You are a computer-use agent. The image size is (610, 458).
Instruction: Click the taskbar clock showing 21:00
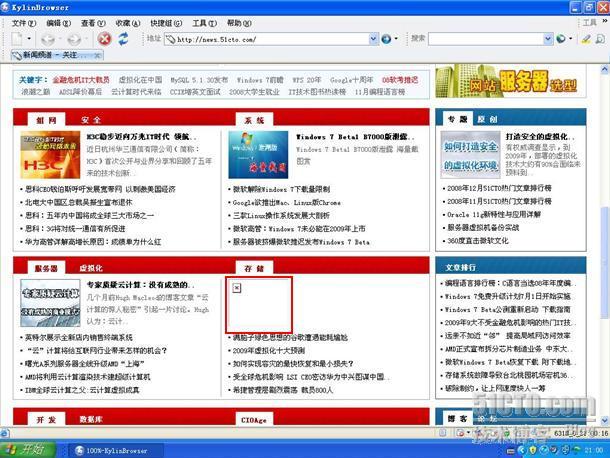point(593,451)
